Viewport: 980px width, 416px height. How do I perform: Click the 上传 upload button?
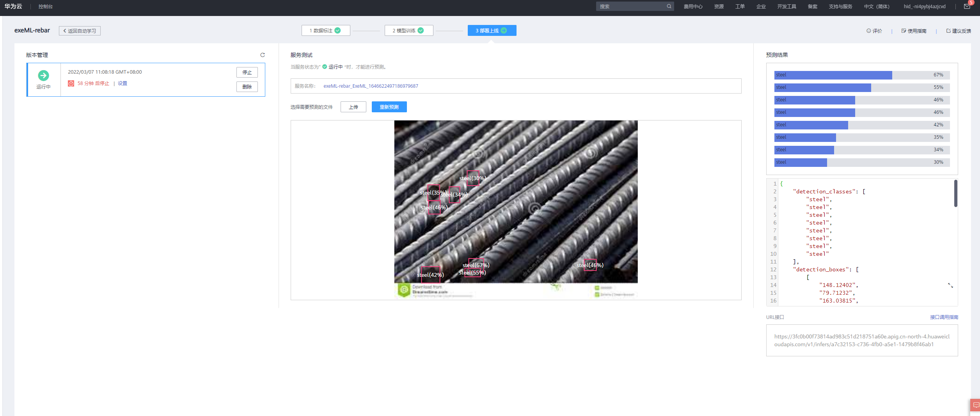353,107
